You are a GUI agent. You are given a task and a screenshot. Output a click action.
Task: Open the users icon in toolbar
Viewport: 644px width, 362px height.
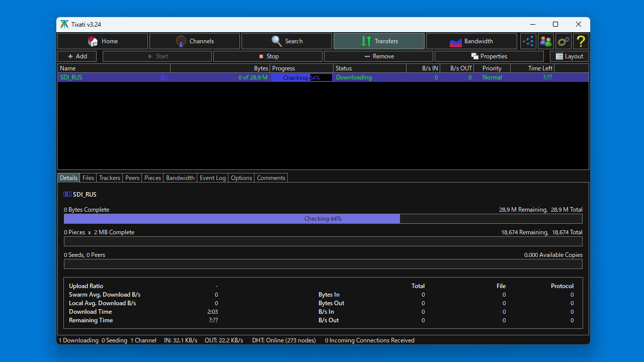click(546, 41)
